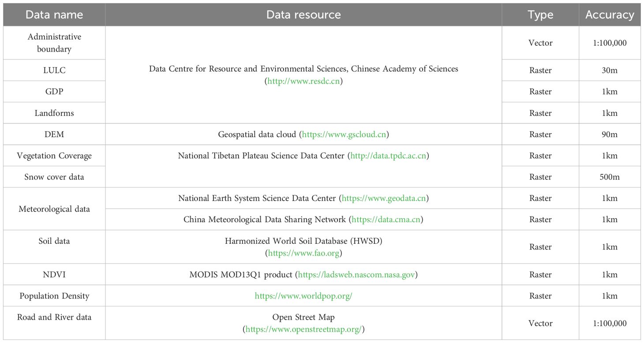Image resolution: width=644 pixels, height=343 pixels.
Task: Click the "LULC" data name cell
Action: (54, 70)
